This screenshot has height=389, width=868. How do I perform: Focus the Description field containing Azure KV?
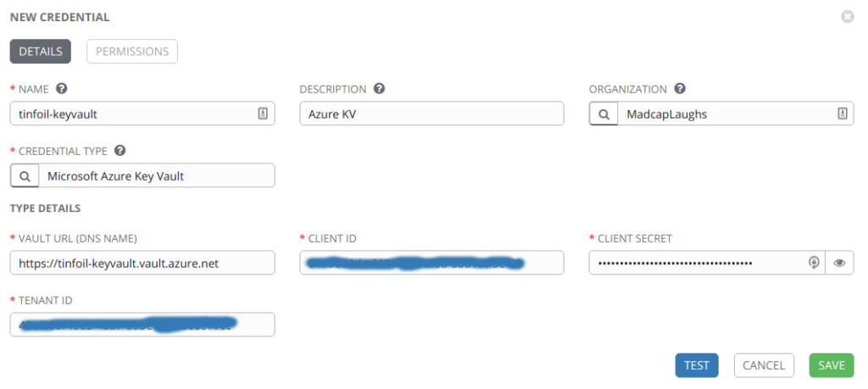431,114
